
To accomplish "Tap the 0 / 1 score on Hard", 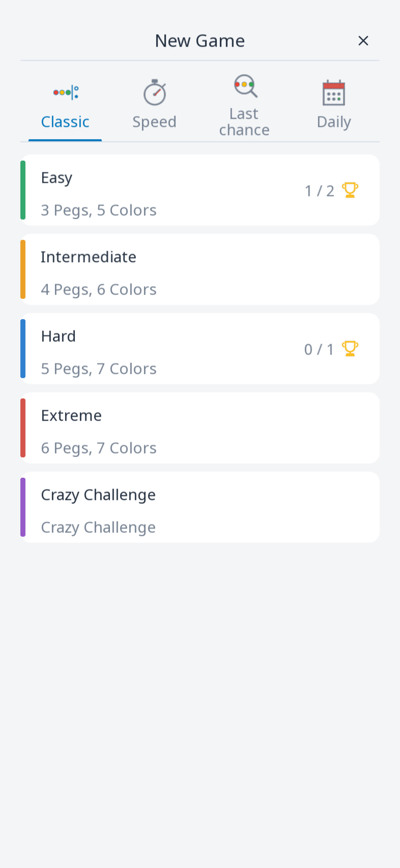I will coord(319,350).
